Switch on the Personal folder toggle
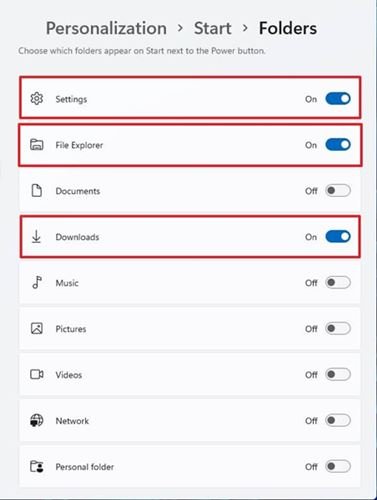 [x=338, y=466]
